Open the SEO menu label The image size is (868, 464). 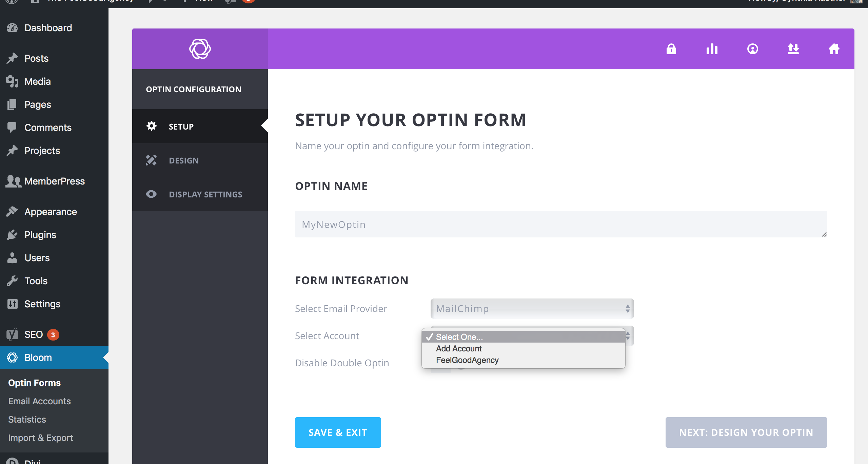(x=34, y=334)
